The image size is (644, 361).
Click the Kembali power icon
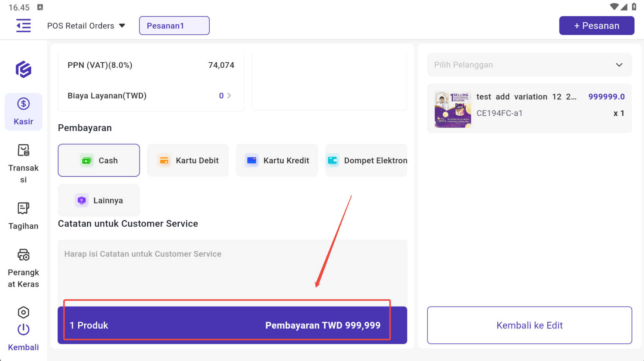click(24, 330)
